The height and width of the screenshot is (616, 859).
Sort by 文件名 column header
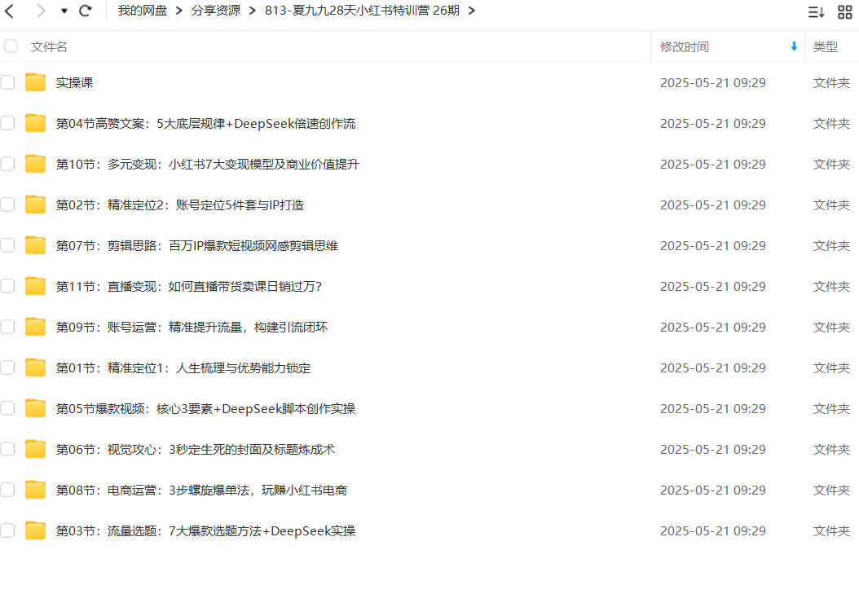pyautogui.click(x=49, y=47)
